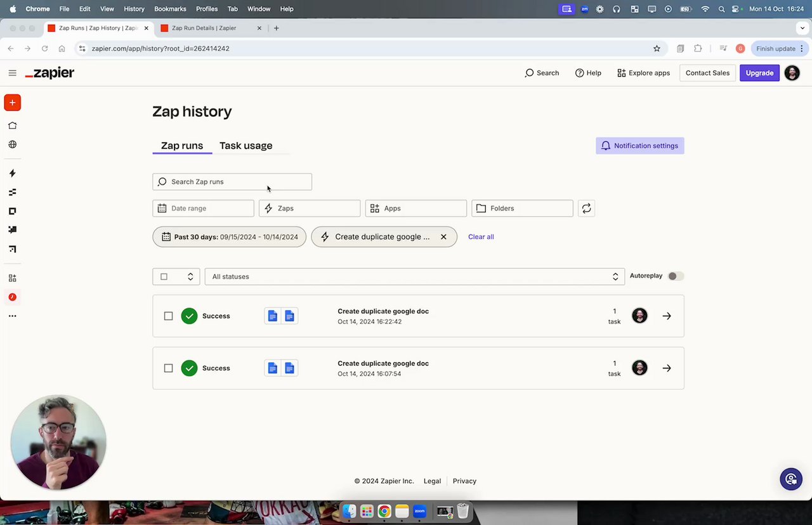Click the Upgrade button

759,73
